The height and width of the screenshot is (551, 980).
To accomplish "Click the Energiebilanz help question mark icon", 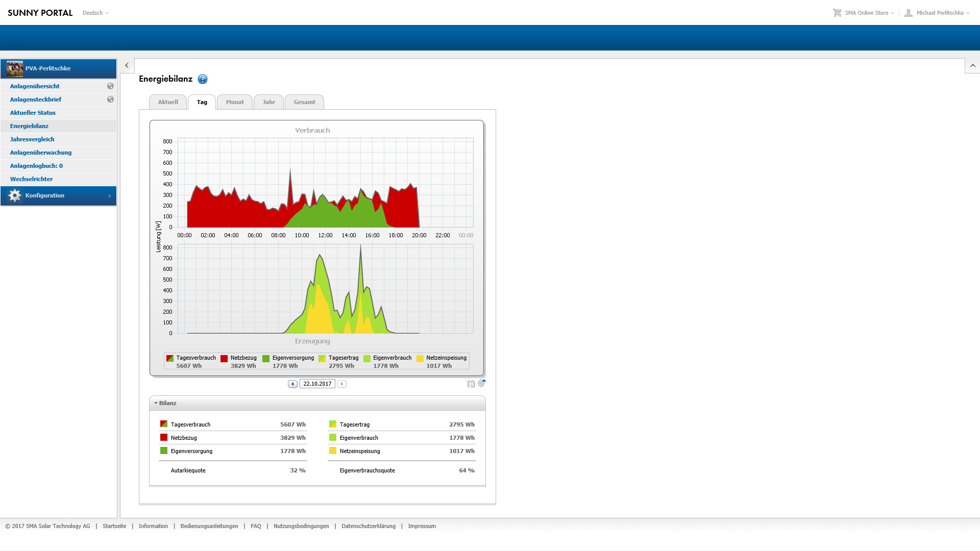I will click(x=203, y=79).
